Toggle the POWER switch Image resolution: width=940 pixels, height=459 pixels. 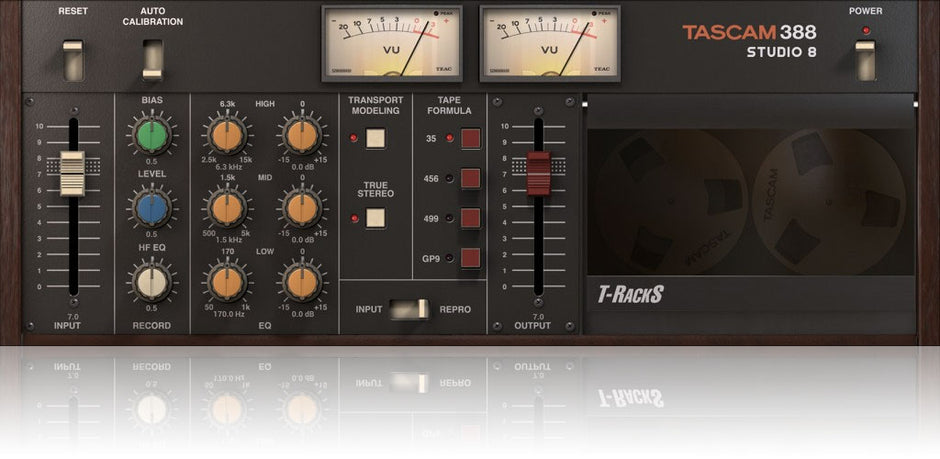point(865,60)
